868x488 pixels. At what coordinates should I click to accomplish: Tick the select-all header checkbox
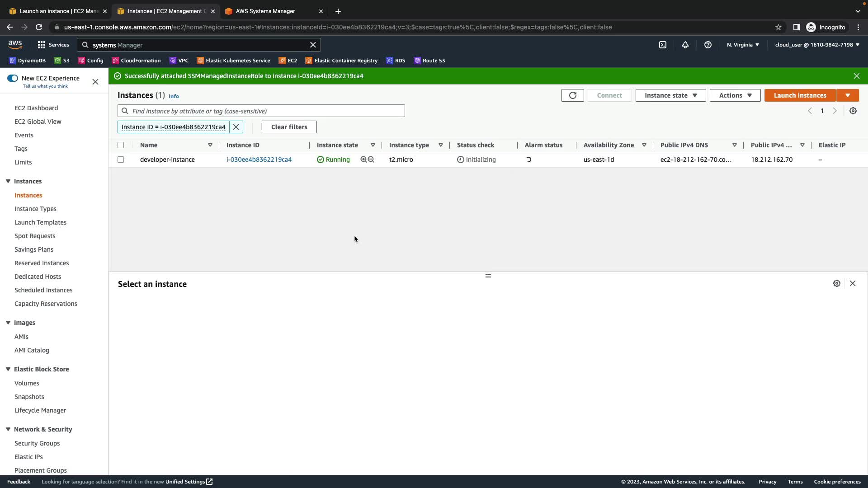click(121, 145)
